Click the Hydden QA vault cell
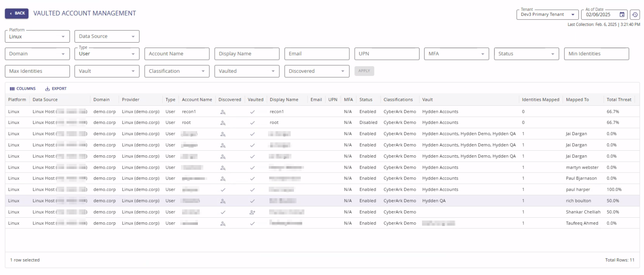This screenshot has height=275, width=644. click(x=434, y=201)
